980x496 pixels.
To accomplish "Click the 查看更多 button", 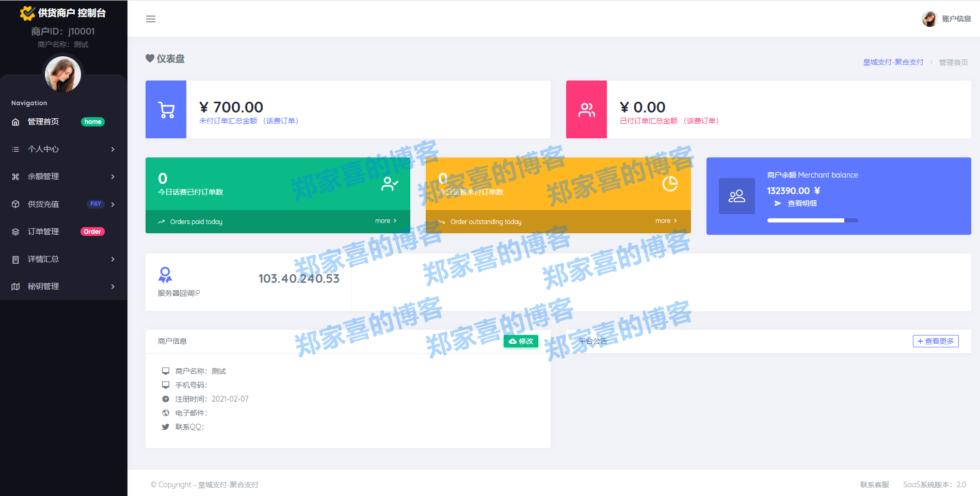I will [936, 341].
